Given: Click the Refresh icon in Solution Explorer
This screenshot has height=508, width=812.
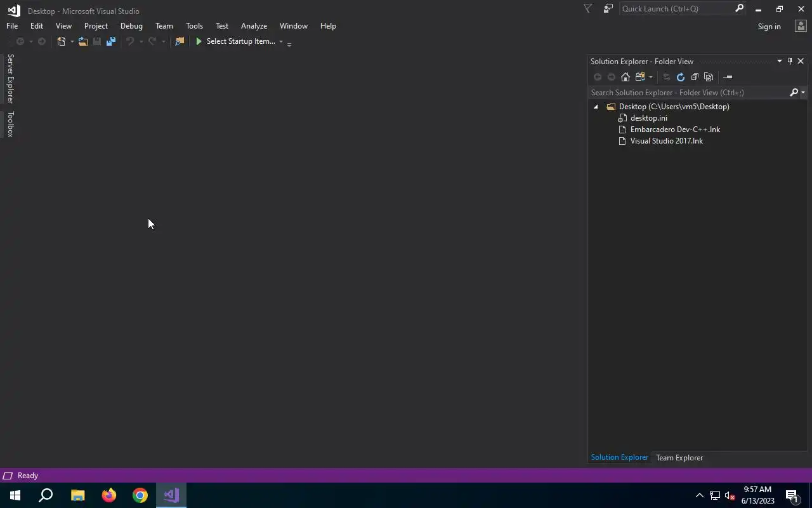Looking at the screenshot, I should coord(681,77).
